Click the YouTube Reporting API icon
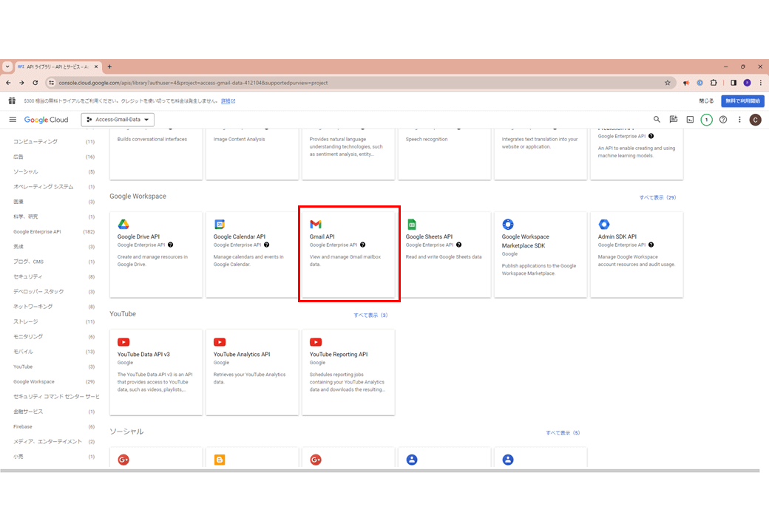This screenshot has width=769, height=532. tap(315, 342)
